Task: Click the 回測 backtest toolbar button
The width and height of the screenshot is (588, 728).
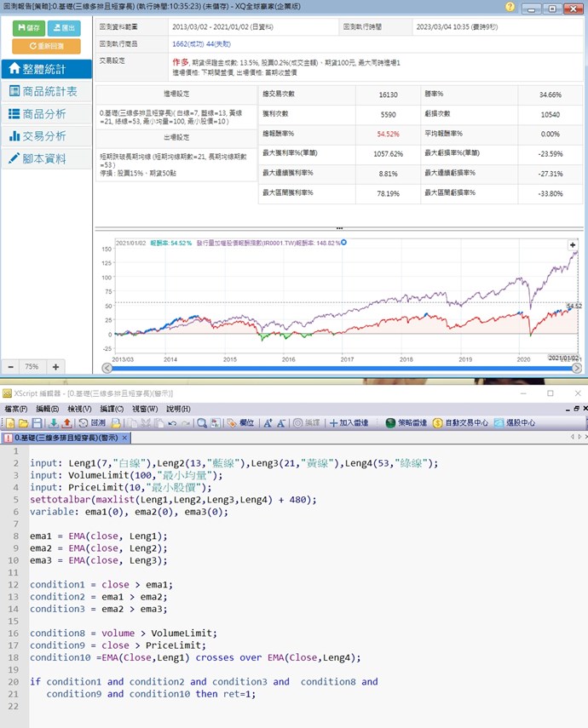Action: click(x=93, y=423)
